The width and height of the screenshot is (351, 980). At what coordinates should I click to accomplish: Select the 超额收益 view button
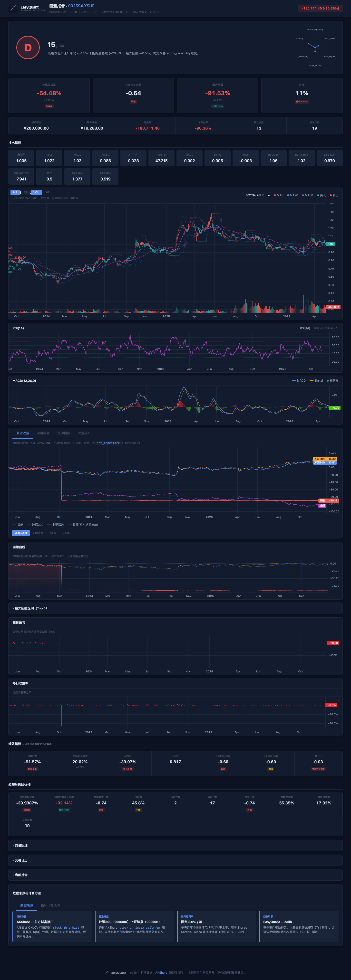pos(38,533)
